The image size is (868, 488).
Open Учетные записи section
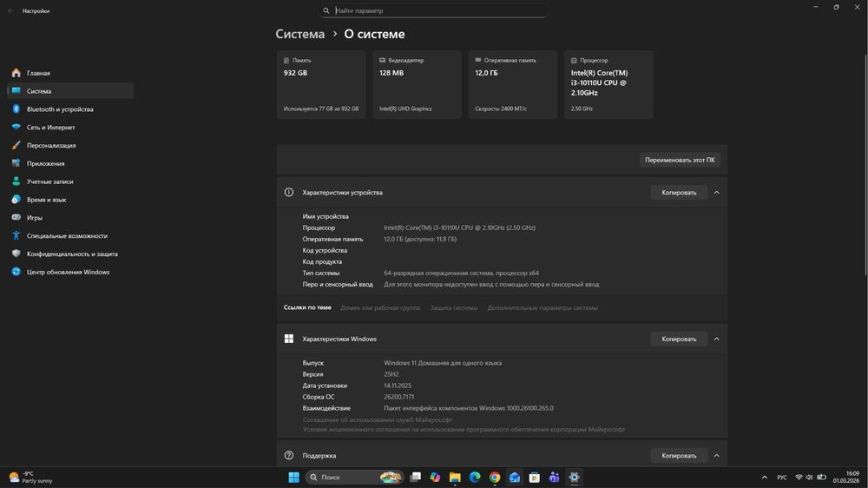coord(70,181)
